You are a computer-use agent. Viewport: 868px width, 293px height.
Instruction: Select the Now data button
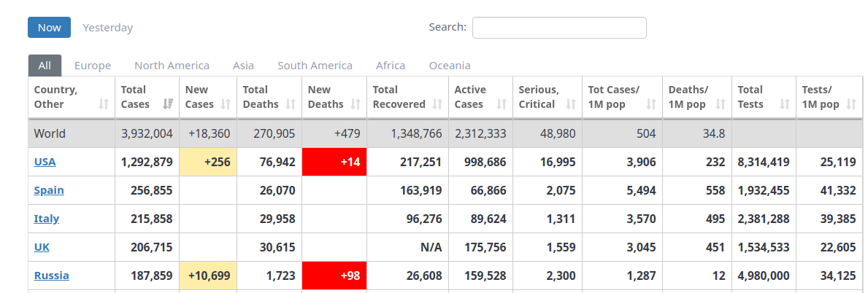(x=49, y=28)
